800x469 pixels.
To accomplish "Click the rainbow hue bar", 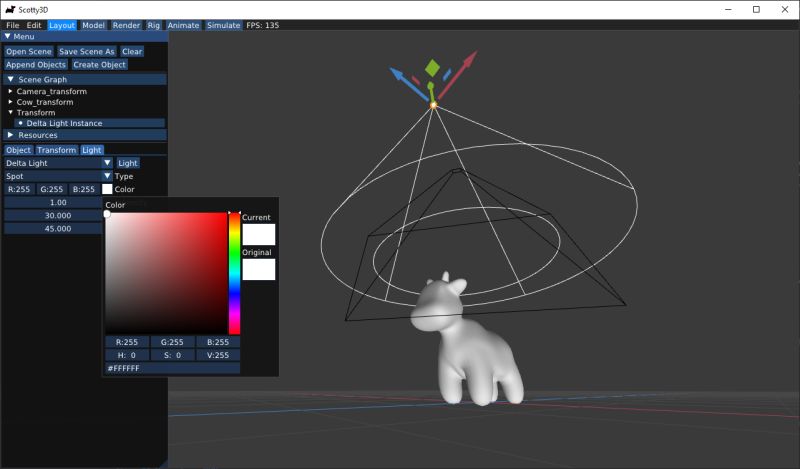I will [x=234, y=274].
